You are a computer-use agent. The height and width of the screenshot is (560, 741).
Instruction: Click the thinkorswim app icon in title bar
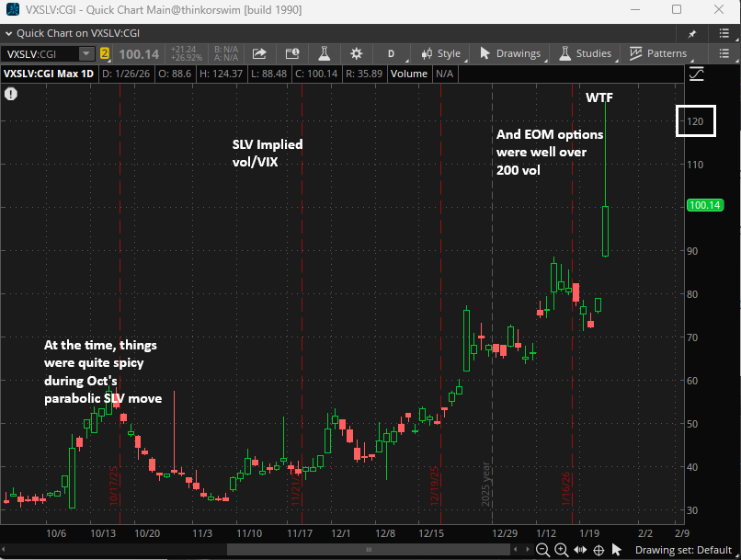(x=13, y=9)
